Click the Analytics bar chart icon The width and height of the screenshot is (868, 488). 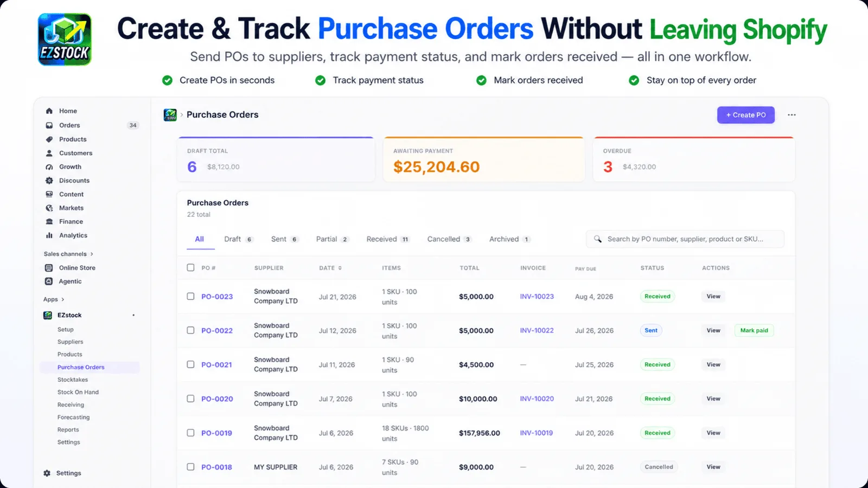pyautogui.click(x=49, y=235)
